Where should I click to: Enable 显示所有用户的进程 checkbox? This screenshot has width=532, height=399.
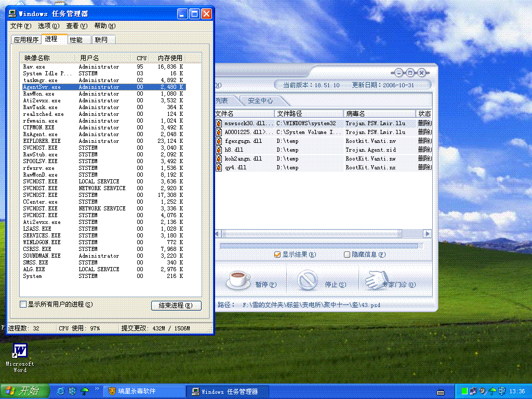coord(23,304)
